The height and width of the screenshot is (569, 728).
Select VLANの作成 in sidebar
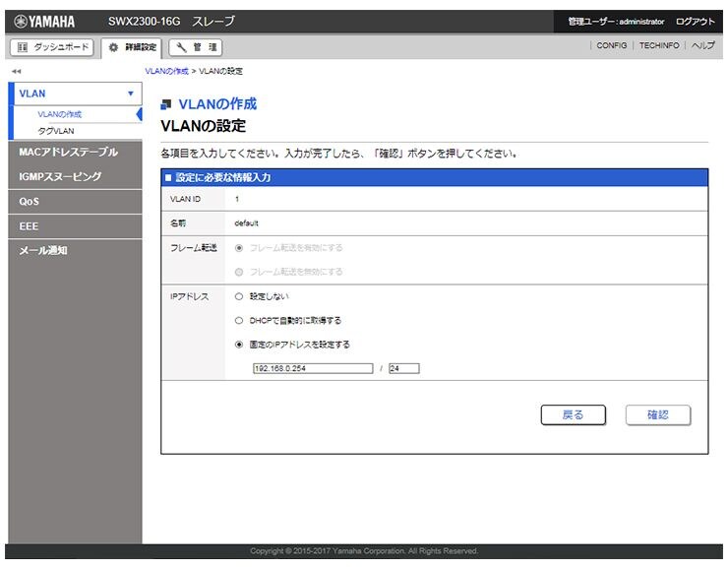coord(59,114)
